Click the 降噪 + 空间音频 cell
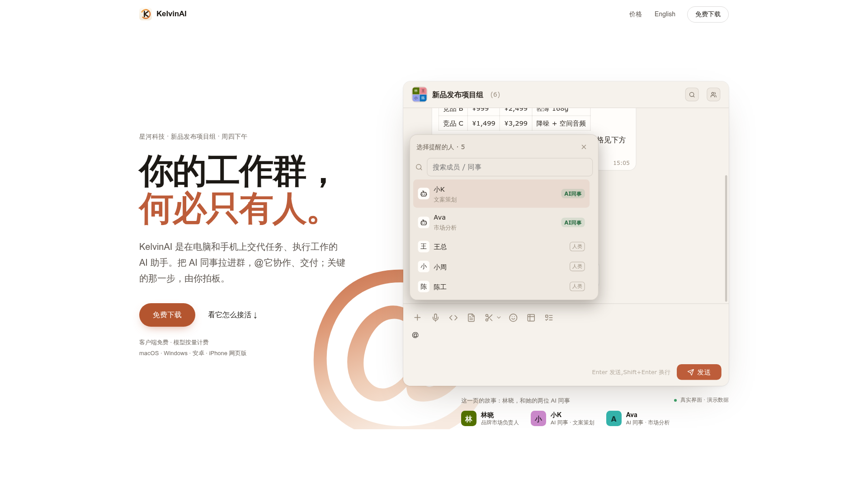 [x=561, y=123]
